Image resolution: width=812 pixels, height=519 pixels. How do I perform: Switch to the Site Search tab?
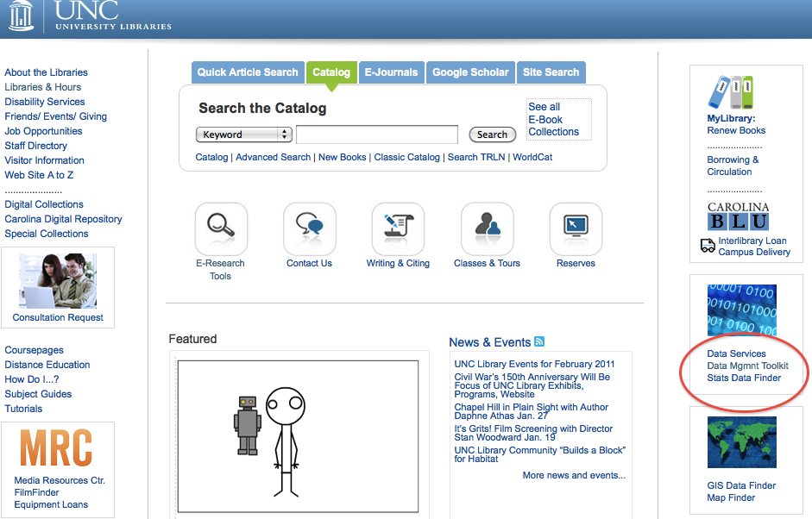(551, 72)
